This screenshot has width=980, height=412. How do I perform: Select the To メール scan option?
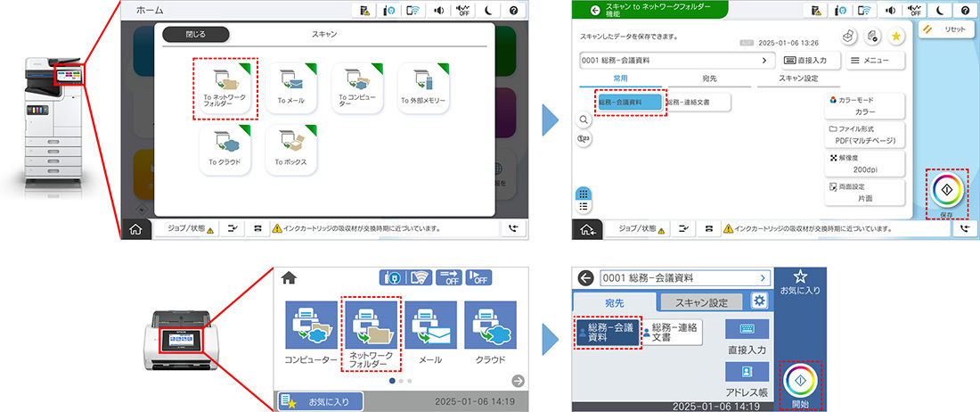tap(290, 87)
